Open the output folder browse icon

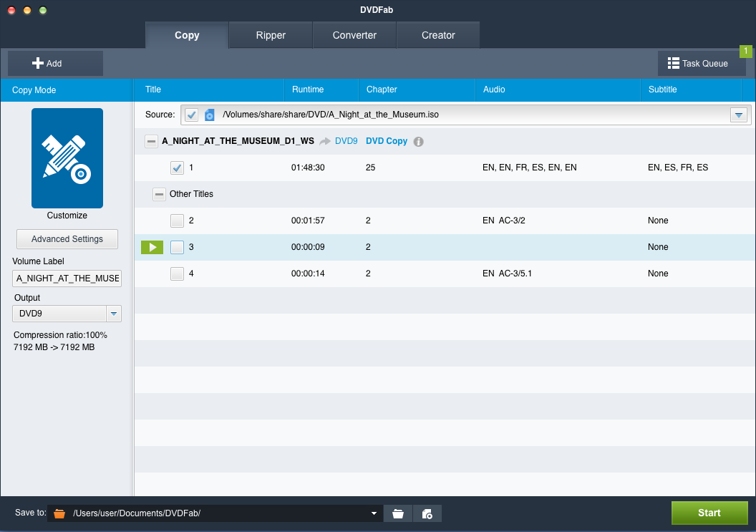click(398, 513)
